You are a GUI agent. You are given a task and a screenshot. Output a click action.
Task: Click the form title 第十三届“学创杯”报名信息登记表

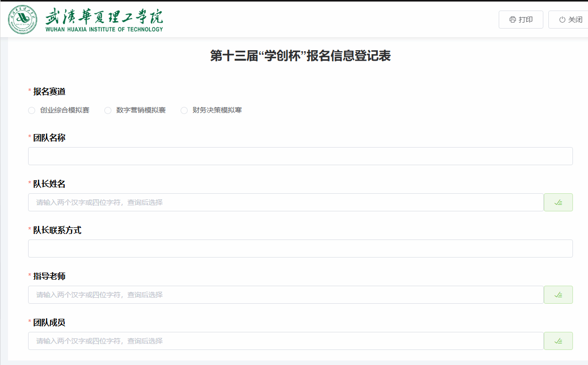300,56
